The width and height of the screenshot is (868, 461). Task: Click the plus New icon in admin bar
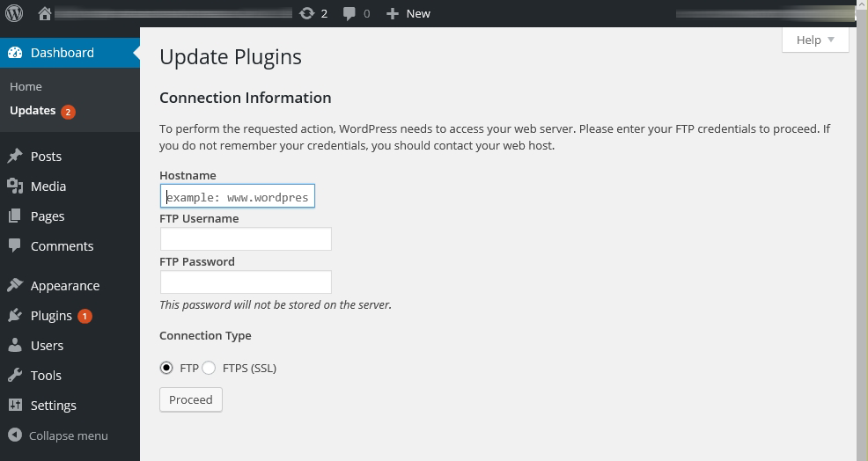pyautogui.click(x=393, y=13)
